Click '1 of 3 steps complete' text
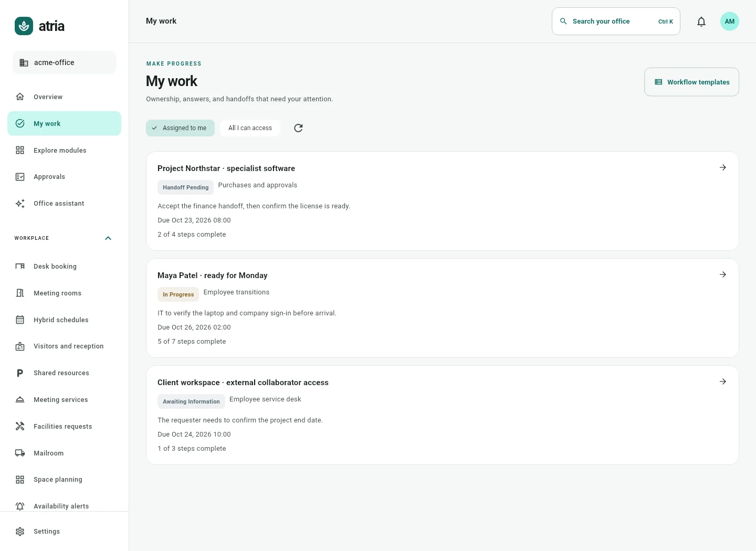Viewport: 756px width, 551px height. tap(192, 449)
